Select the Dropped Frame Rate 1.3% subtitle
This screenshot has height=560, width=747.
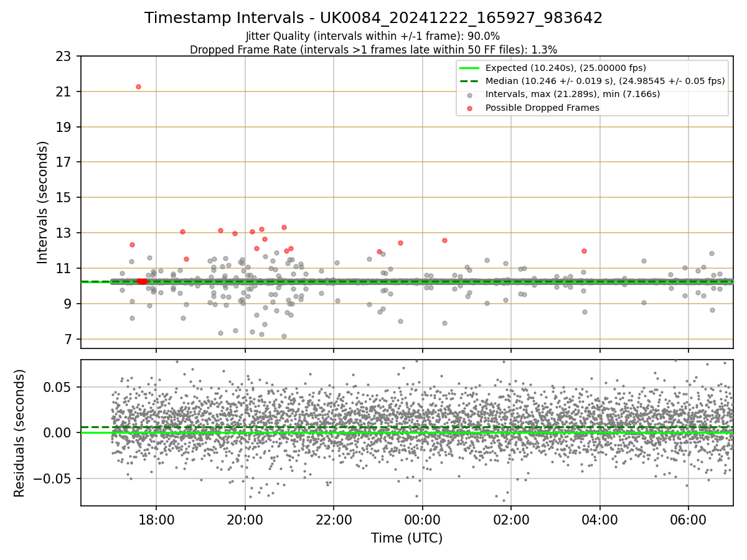click(374, 49)
